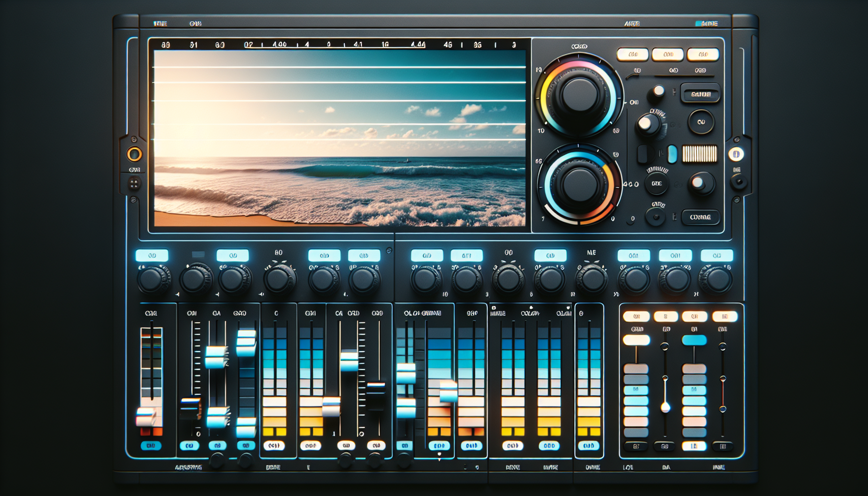Click the leftmost cream button at the top of the pad panel
This screenshot has width=868, height=496.
pyautogui.click(x=636, y=316)
